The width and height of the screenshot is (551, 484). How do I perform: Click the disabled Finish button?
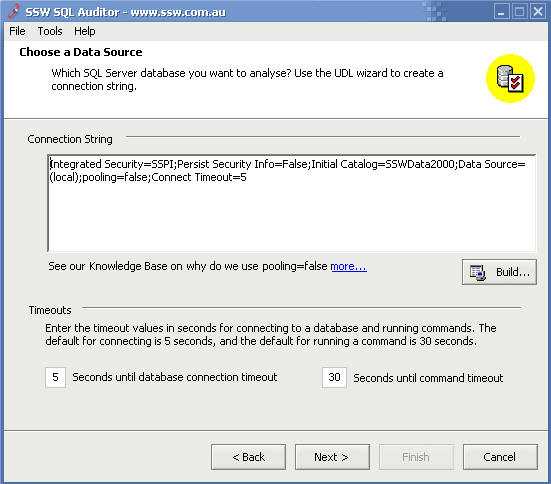click(x=416, y=457)
